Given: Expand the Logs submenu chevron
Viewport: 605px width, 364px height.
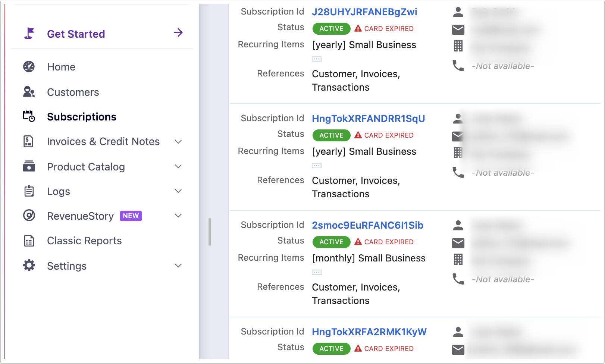Looking at the screenshot, I should tap(178, 191).
